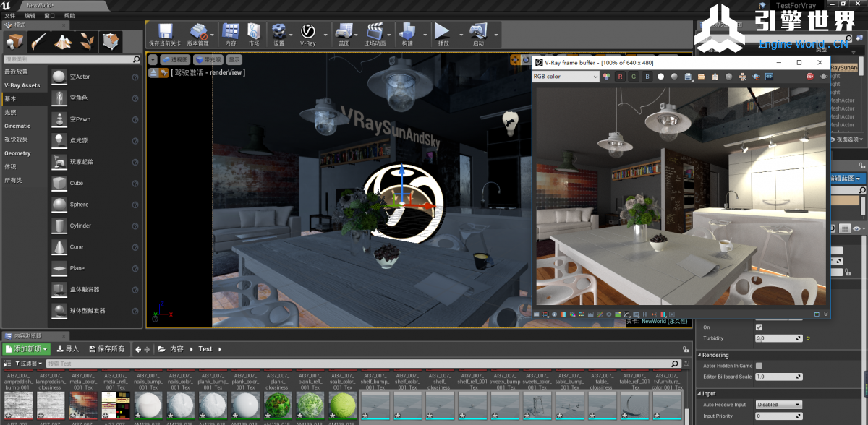Expand the 添加新项 add new dropdown
This screenshot has width=868, height=425.
click(26, 349)
